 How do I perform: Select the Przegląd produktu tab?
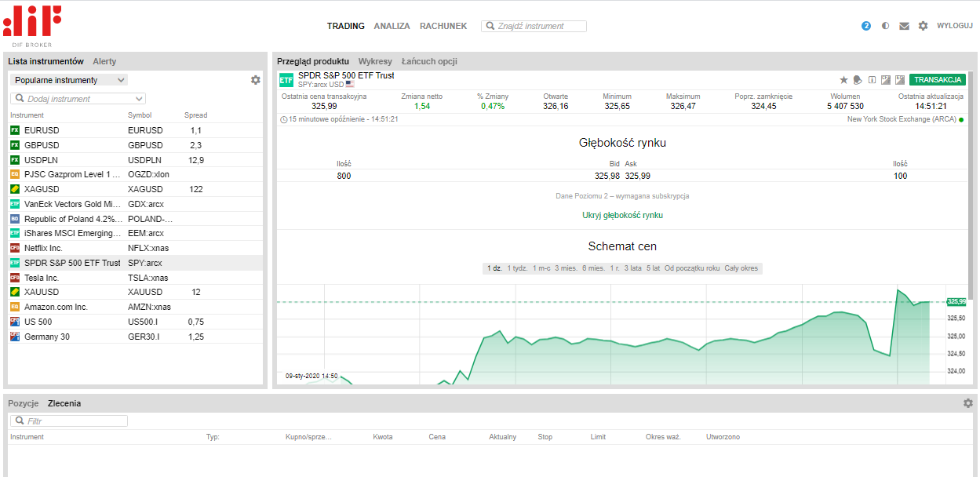coord(313,61)
